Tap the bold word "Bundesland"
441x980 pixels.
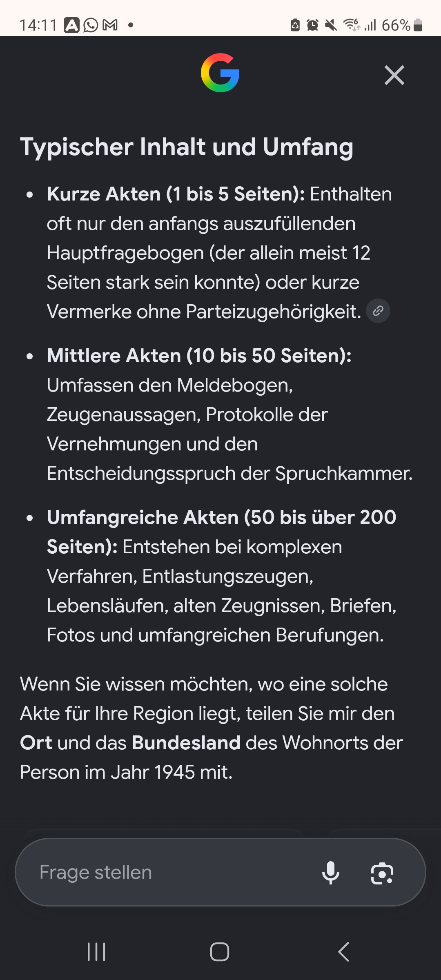186,743
